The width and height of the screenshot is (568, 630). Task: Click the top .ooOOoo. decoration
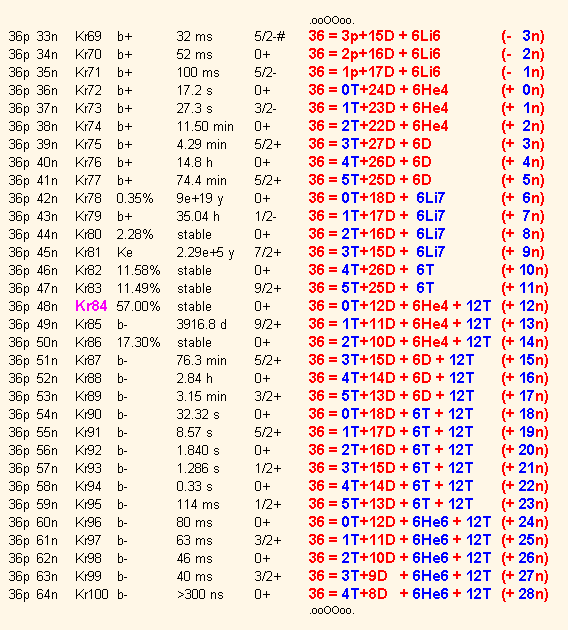click(332, 20)
